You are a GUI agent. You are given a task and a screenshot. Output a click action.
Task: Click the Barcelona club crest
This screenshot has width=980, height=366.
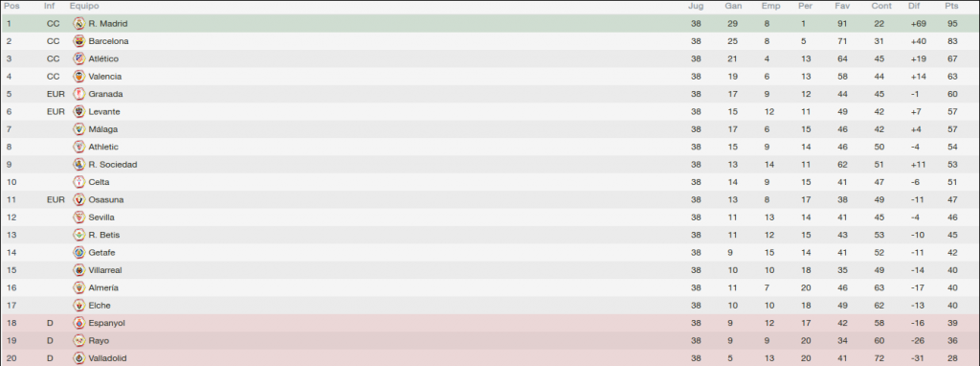tap(78, 41)
